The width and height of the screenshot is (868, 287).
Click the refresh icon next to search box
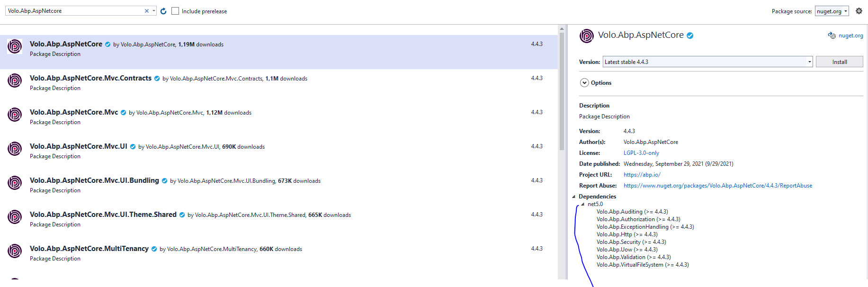pyautogui.click(x=163, y=11)
